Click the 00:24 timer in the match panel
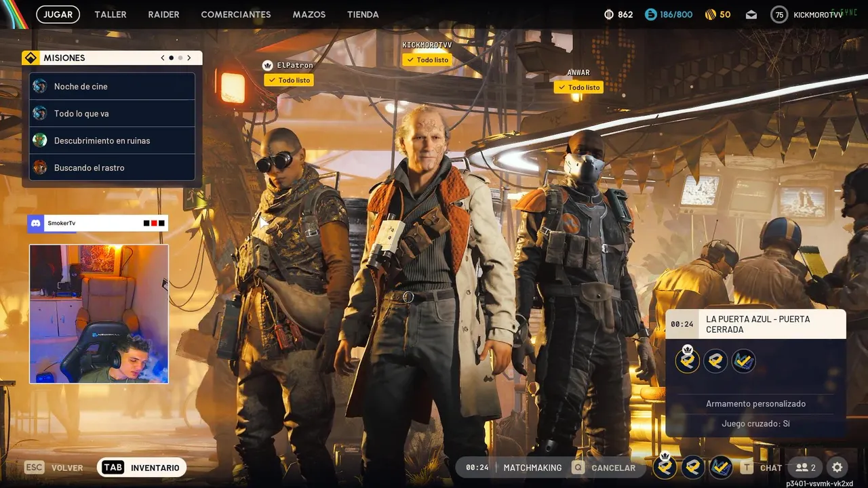868x488 pixels. 682,324
